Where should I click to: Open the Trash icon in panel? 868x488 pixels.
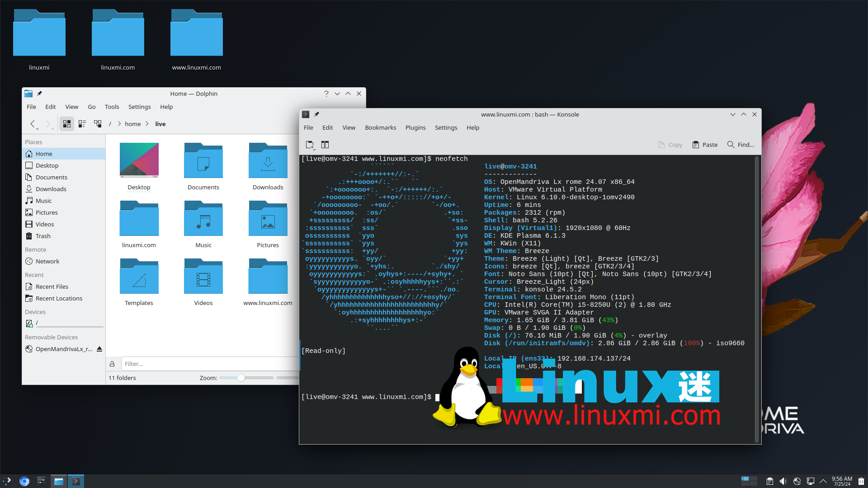861,481
